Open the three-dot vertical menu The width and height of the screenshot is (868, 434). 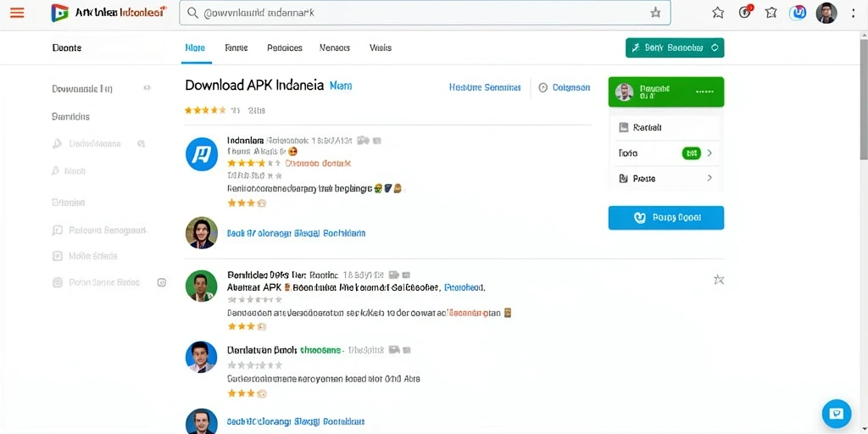(853, 12)
